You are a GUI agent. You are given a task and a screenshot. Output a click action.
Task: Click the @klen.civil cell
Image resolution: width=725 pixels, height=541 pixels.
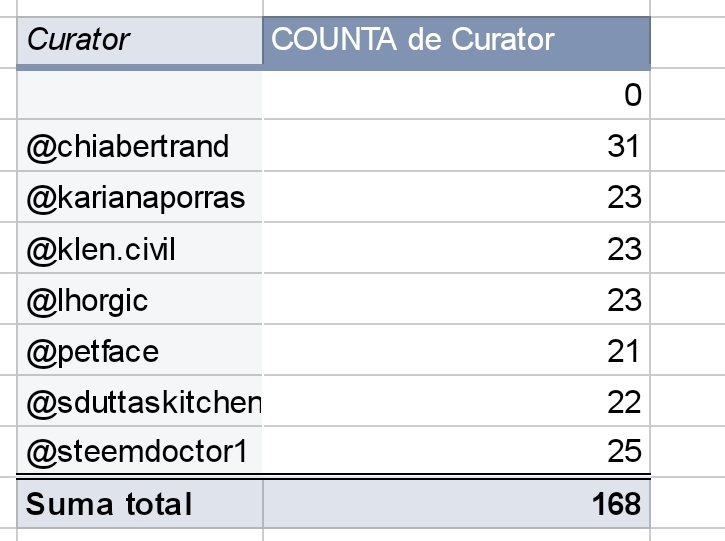tap(140, 248)
